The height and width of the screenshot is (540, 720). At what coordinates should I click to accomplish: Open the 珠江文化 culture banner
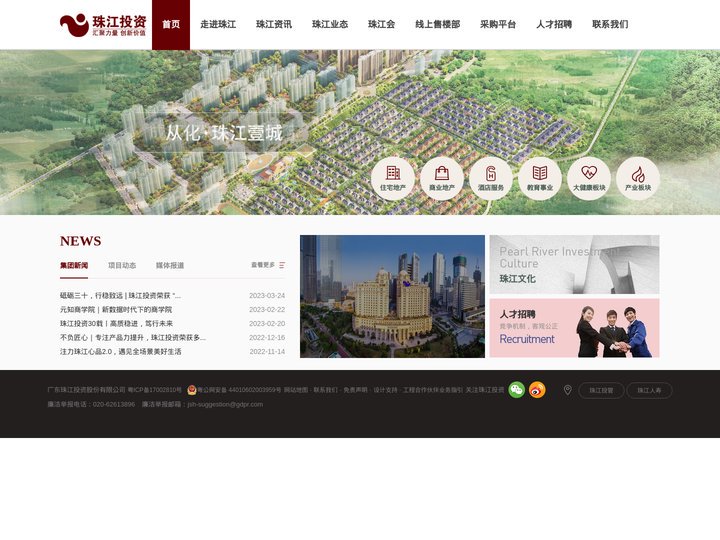point(574,264)
